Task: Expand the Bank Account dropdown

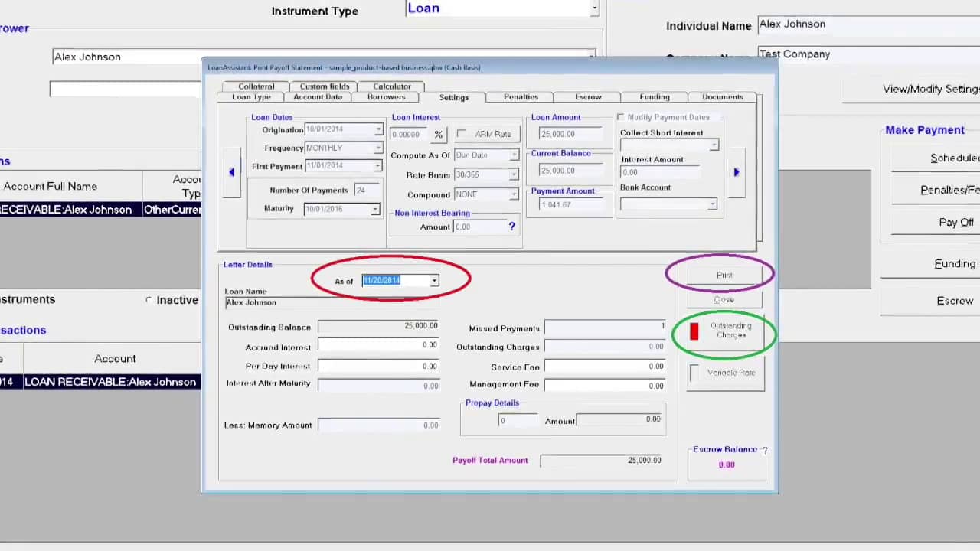Action: point(712,204)
